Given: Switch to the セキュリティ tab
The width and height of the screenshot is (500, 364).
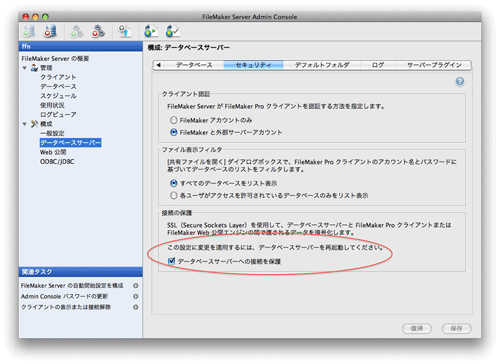Looking at the screenshot, I should click(253, 65).
